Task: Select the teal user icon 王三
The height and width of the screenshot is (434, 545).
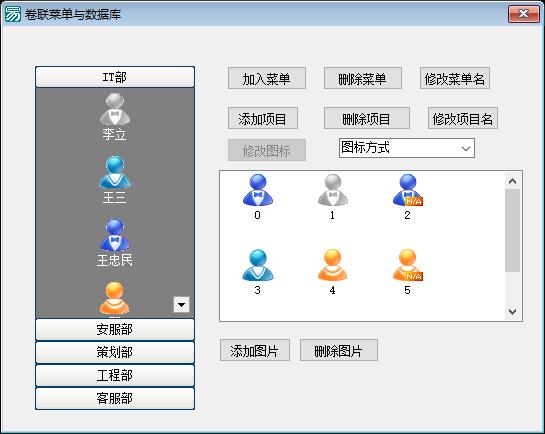Action: coord(115,172)
